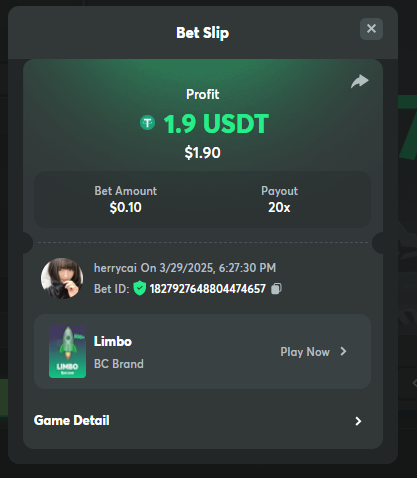Viewport: 417px width, 478px height.
Task: Click the bet date and time text
Action: pos(208,268)
